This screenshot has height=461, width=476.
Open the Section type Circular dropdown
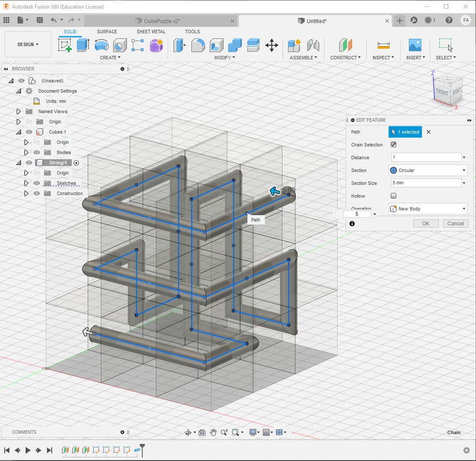pyautogui.click(x=428, y=170)
